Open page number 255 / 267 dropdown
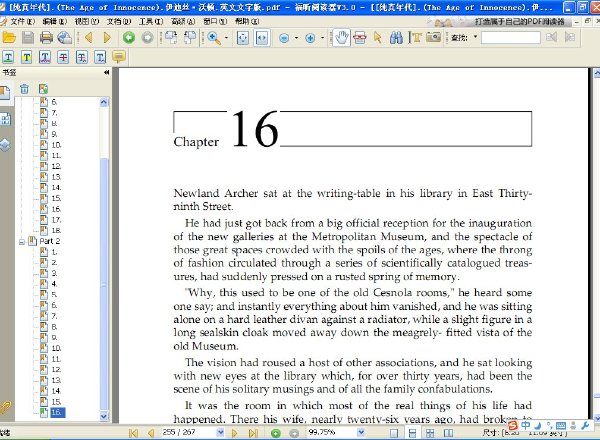 [x=220, y=432]
